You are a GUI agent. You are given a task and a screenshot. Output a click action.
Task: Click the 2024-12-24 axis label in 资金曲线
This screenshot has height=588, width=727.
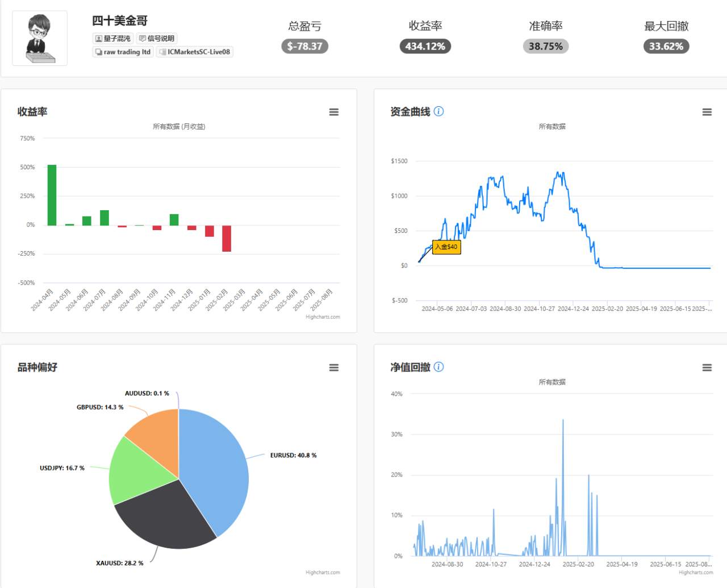click(x=573, y=309)
